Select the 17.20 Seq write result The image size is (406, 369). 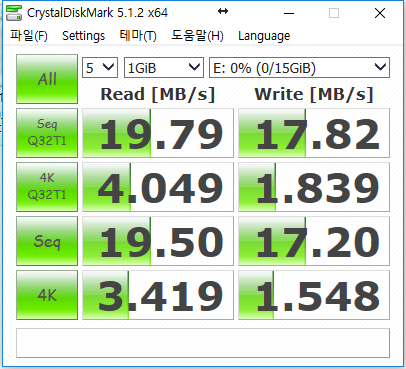(x=314, y=241)
